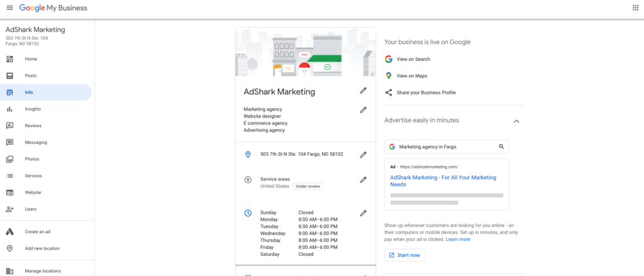Click View on Search link
This screenshot has width=644, height=276.
413,59
